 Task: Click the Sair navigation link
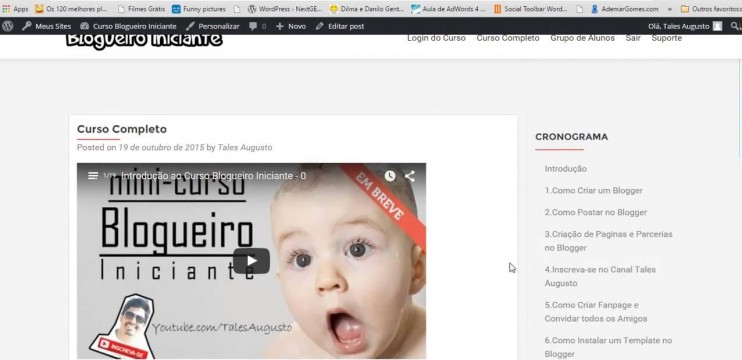point(633,38)
